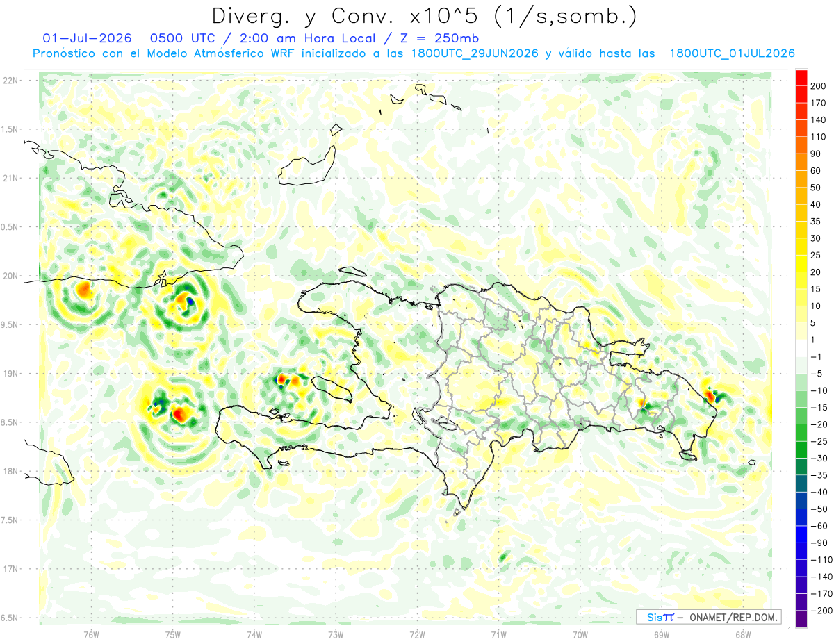This screenshot has height=644, width=834.
Task: Click the colorbar label "170"
Action: (817, 103)
